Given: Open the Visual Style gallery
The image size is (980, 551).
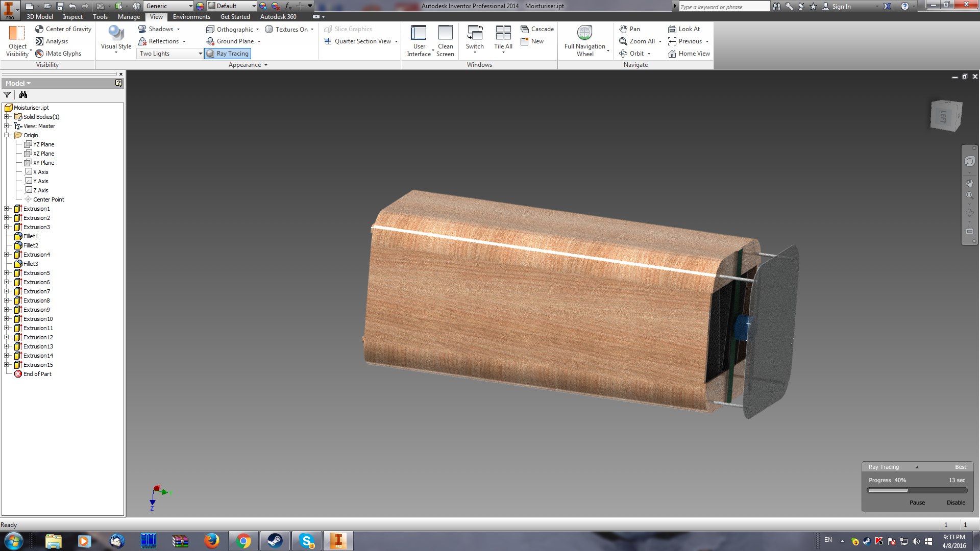Looking at the screenshot, I should (x=116, y=40).
